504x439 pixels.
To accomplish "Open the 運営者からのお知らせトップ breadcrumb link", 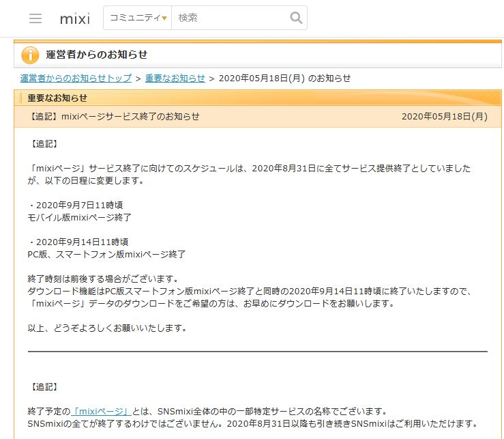I will click(76, 79).
